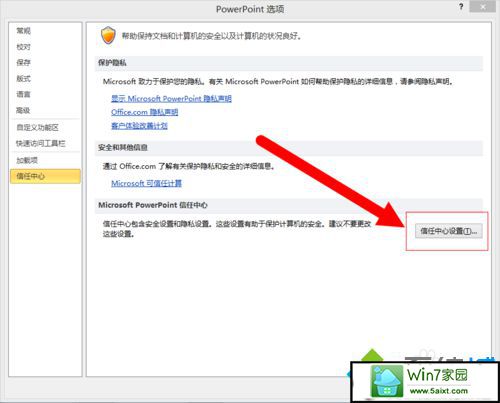This screenshot has height=403, width=500.
Task: Select the 语言 category
Action: (23, 94)
